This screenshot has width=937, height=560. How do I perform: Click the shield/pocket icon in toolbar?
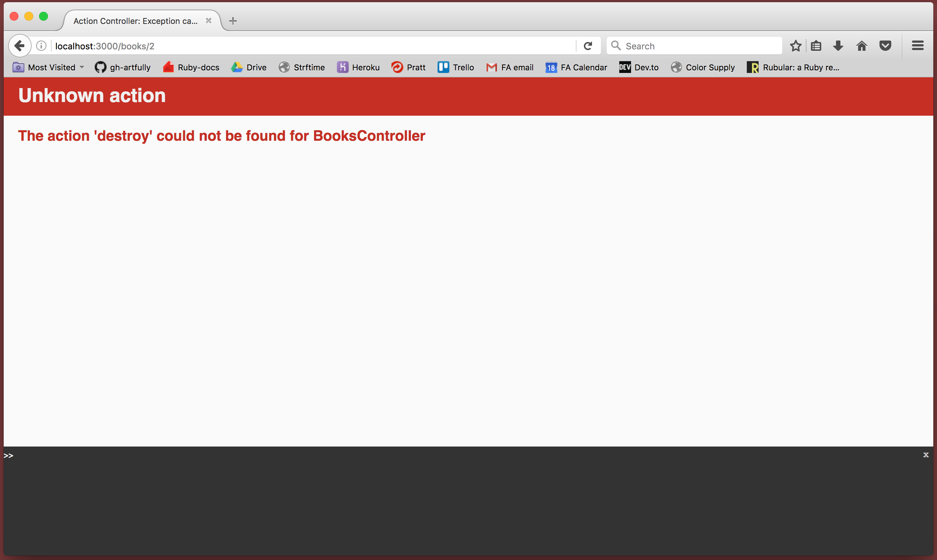(884, 45)
